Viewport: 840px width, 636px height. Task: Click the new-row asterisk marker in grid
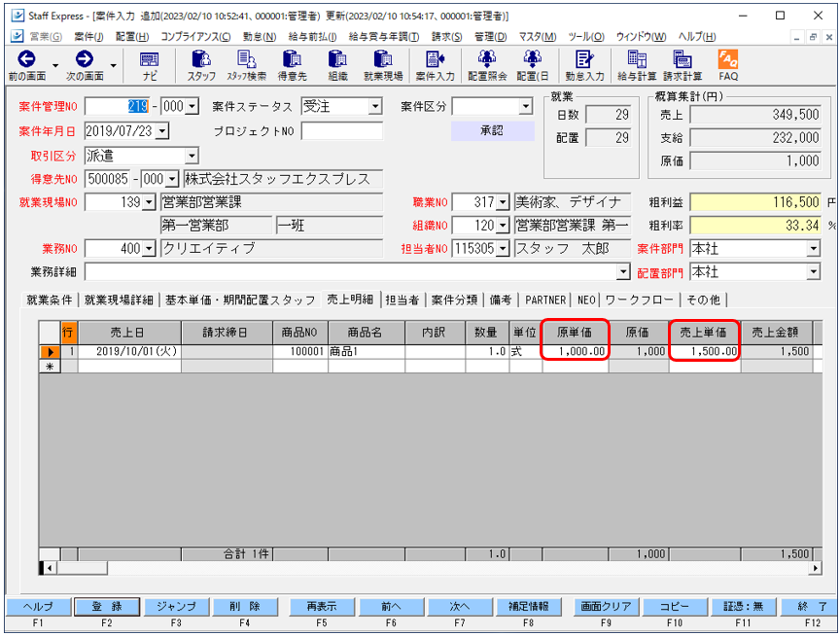[x=50, y=367]
